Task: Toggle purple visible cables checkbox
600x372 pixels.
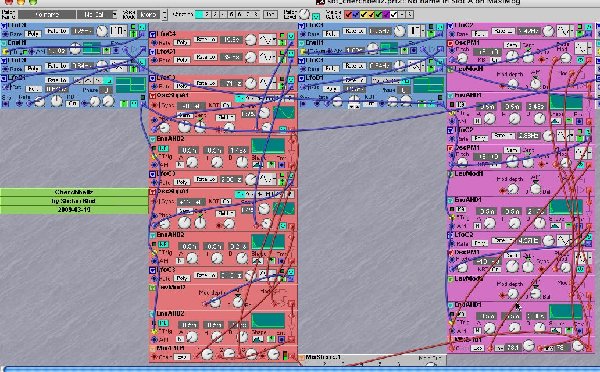Action: [x=386, y=15]
